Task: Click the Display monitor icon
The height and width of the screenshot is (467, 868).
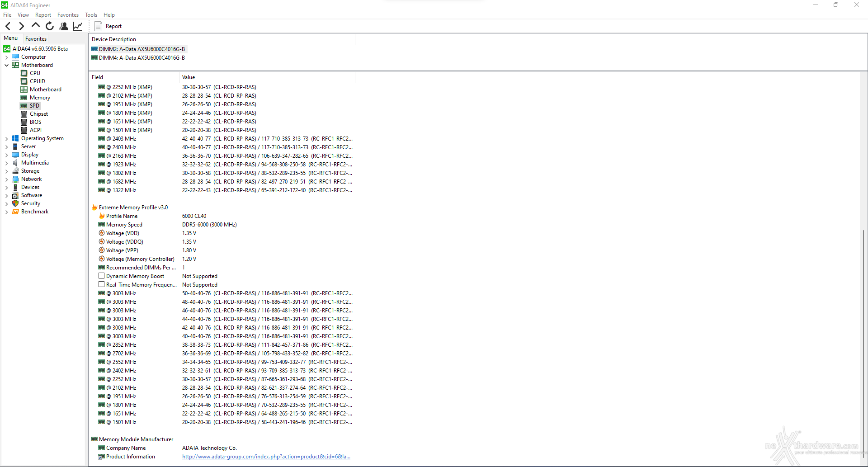Action: point(15,155)
